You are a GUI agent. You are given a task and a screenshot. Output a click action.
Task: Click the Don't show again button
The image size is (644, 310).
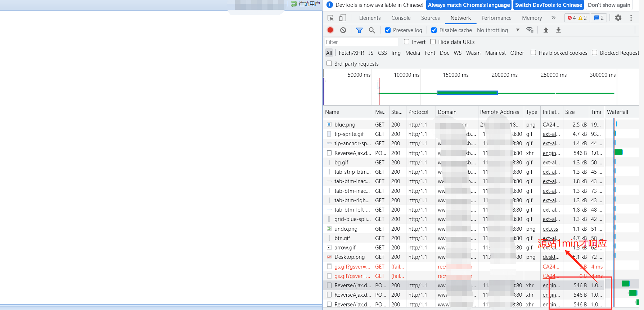[x=609, y=5]
